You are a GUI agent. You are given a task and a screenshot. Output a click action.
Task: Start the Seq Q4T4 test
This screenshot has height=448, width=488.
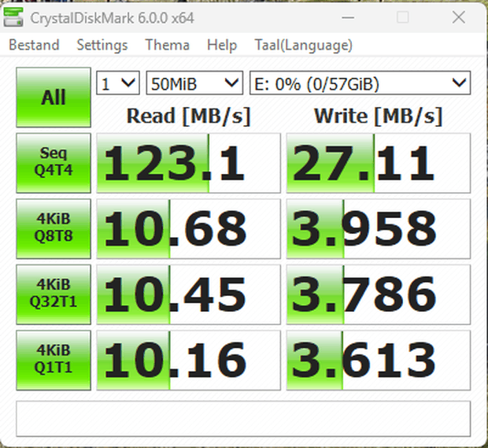pos(54,163)
